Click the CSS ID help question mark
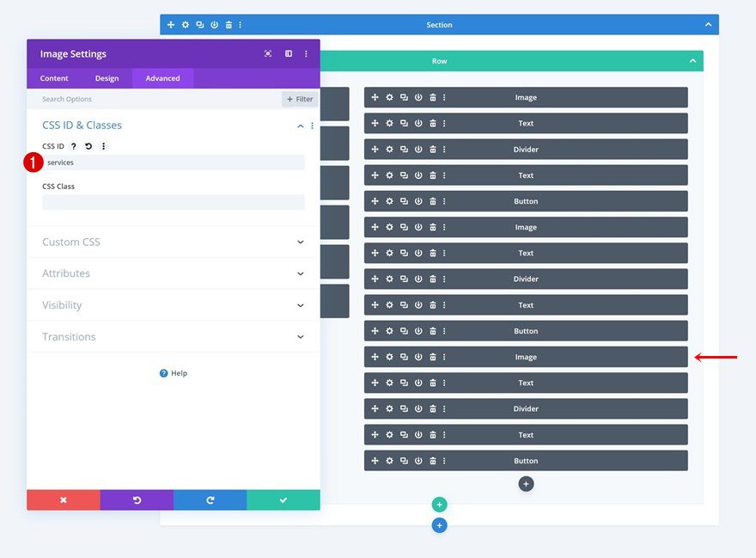This screenshot has width=756, height=558. click(73, 146)
